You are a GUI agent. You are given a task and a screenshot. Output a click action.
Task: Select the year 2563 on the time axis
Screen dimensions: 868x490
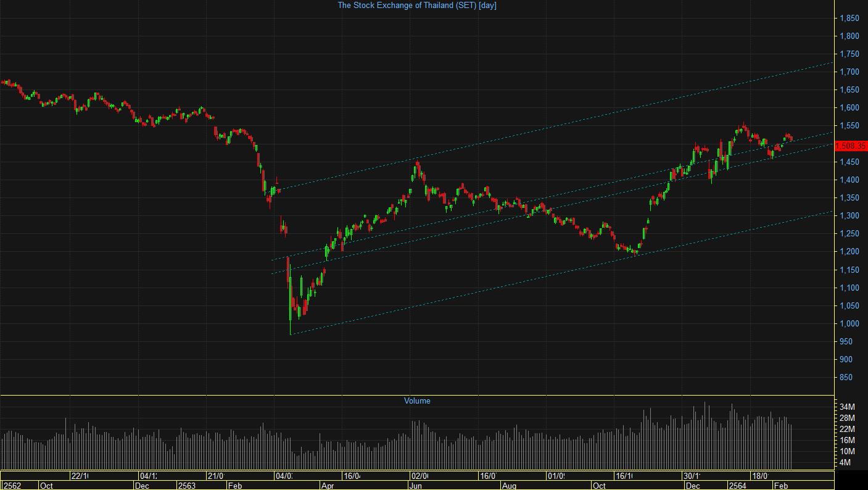point(187,486)
